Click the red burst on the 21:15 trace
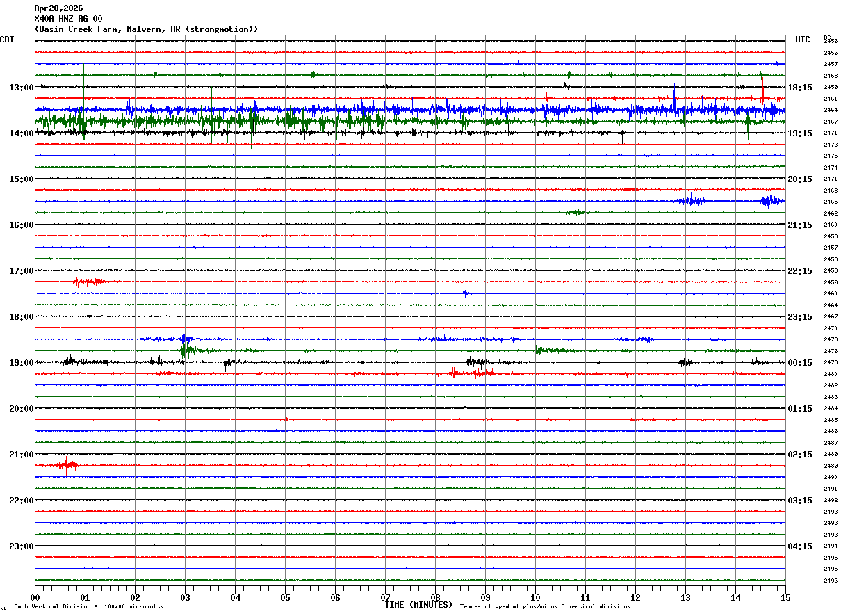841x616 pixels. 67,464
